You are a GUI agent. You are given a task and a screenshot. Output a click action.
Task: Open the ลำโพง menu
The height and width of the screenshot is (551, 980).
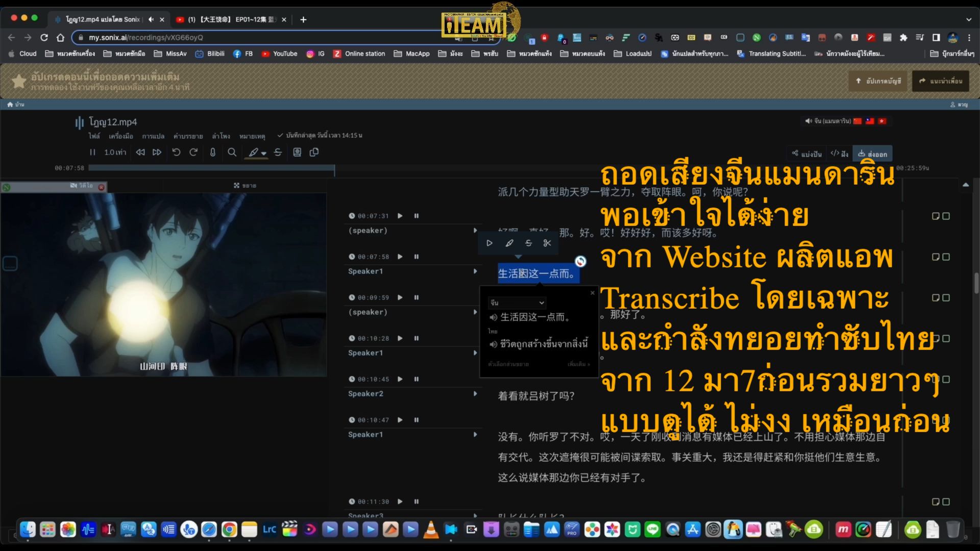tap(221, 136)
